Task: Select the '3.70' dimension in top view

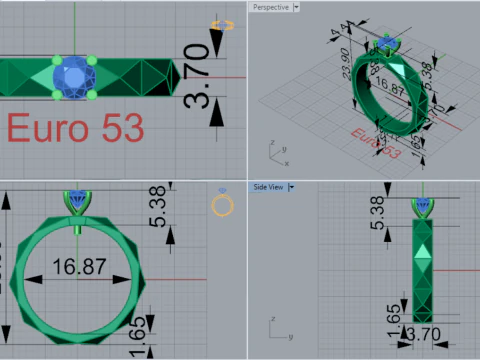Action: point(197,77)
